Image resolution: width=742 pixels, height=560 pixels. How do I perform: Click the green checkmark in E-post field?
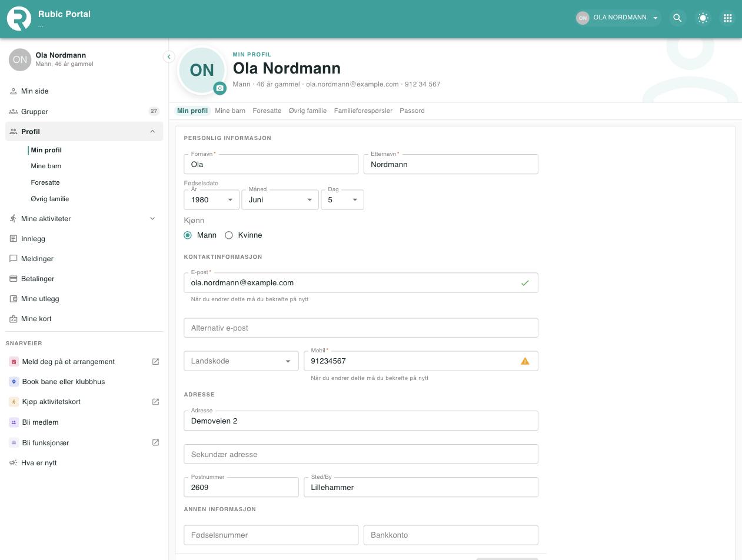pyautogui.click(x=525, y=283)
